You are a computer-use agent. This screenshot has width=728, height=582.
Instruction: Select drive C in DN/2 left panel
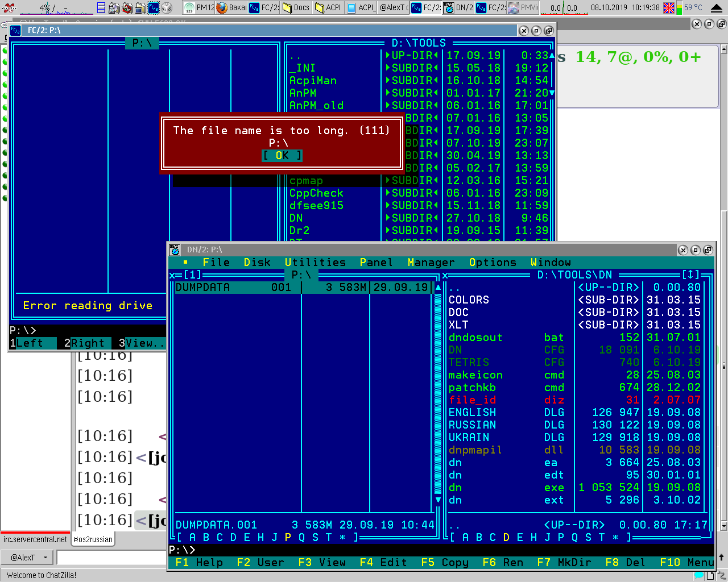point(220,537)
